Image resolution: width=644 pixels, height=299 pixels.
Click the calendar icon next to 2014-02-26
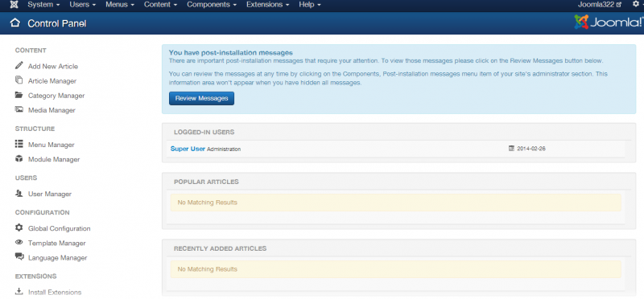pyautogui.click(x=511, y=149)
